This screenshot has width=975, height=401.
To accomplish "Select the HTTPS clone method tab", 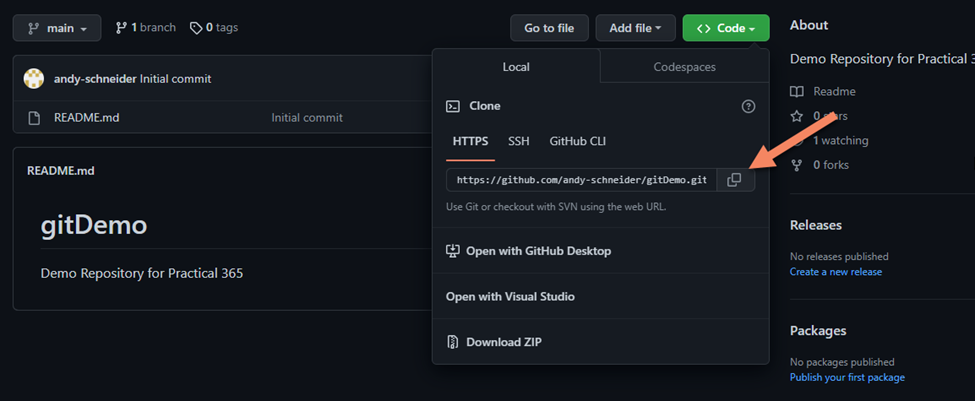I will [x=471, y=142].
